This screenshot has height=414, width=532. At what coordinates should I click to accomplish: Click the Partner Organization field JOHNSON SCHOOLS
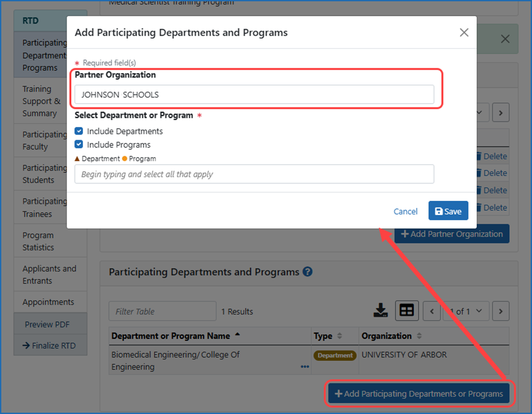tap(254, 94)
